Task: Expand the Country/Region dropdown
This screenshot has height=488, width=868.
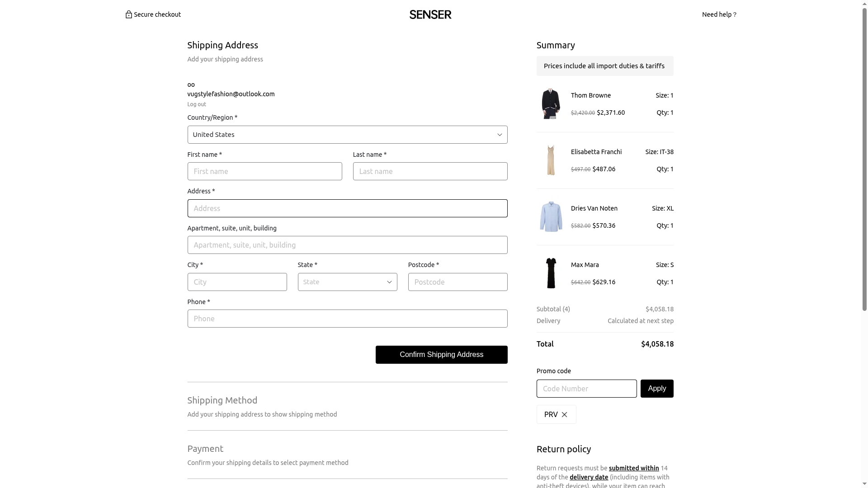Action: coord(347,135)
